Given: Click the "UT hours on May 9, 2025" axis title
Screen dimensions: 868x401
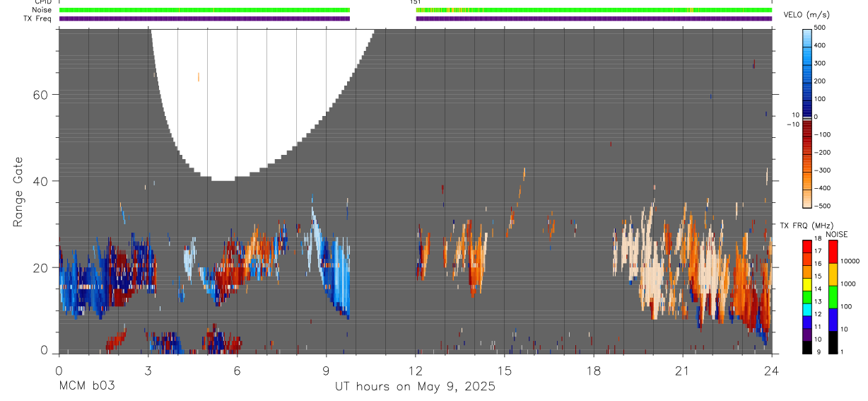Looking at the screenshot, I should click(x=415, y=387).
